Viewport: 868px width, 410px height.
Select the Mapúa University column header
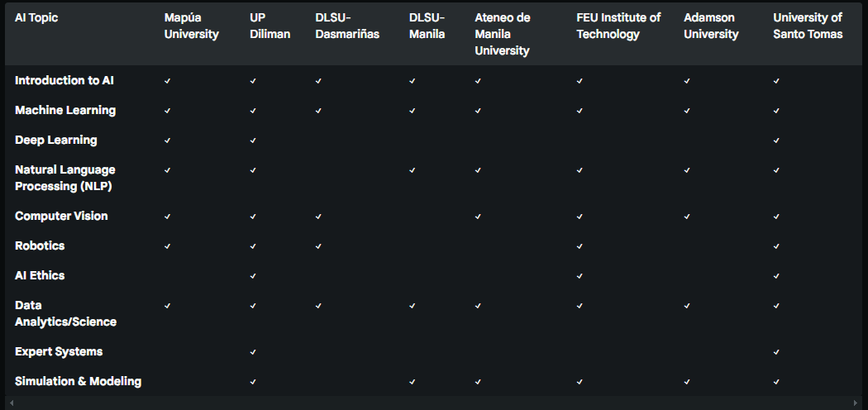point(192,26)
